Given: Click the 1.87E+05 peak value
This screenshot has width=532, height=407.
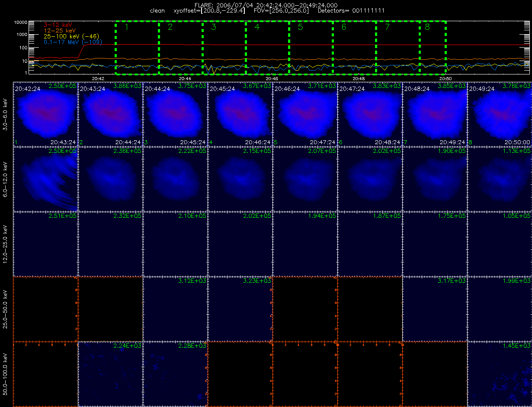Looking at the screenshot, I should click(x=387, y=216).
